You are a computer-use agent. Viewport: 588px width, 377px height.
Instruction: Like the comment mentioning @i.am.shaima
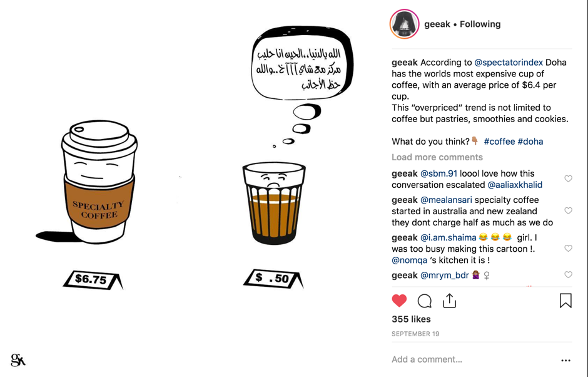click(x=568, y=248)
